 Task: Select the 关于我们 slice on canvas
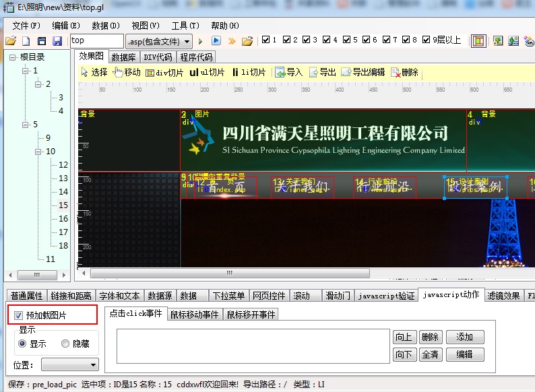303,187
